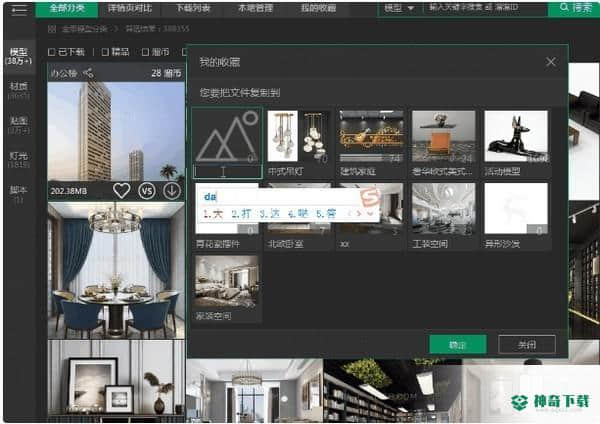
Task: Select 材质 category in left sidebar
Action: (x=19, y=91)
